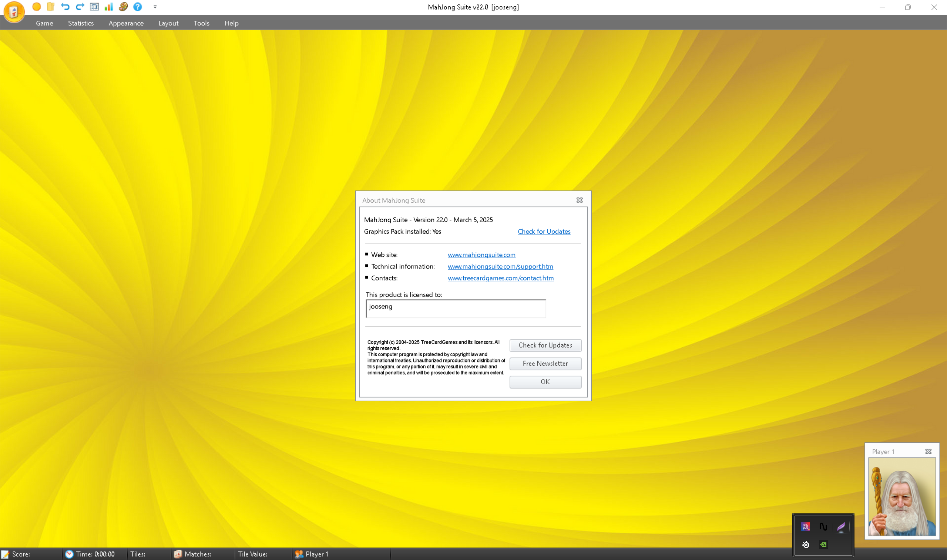947x560 pixels.
Task: Click the Undo arrow in quick toolbar
Action: coord(65,6)
